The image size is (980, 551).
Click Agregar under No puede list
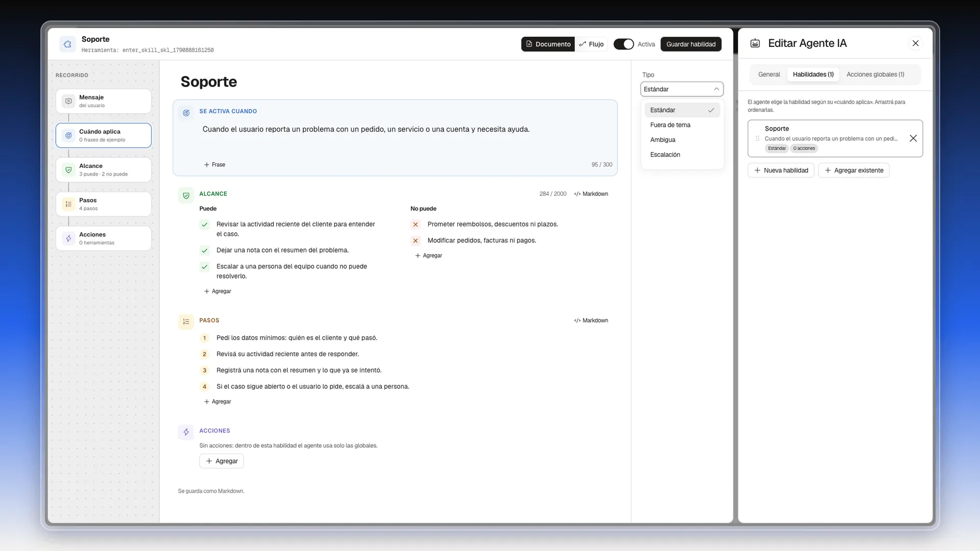[428, 256]
